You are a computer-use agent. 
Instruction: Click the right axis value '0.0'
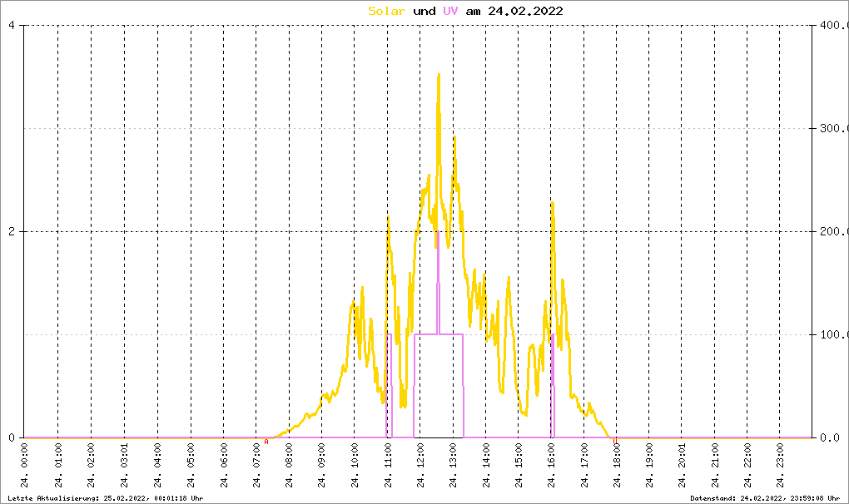click(830, 437)
